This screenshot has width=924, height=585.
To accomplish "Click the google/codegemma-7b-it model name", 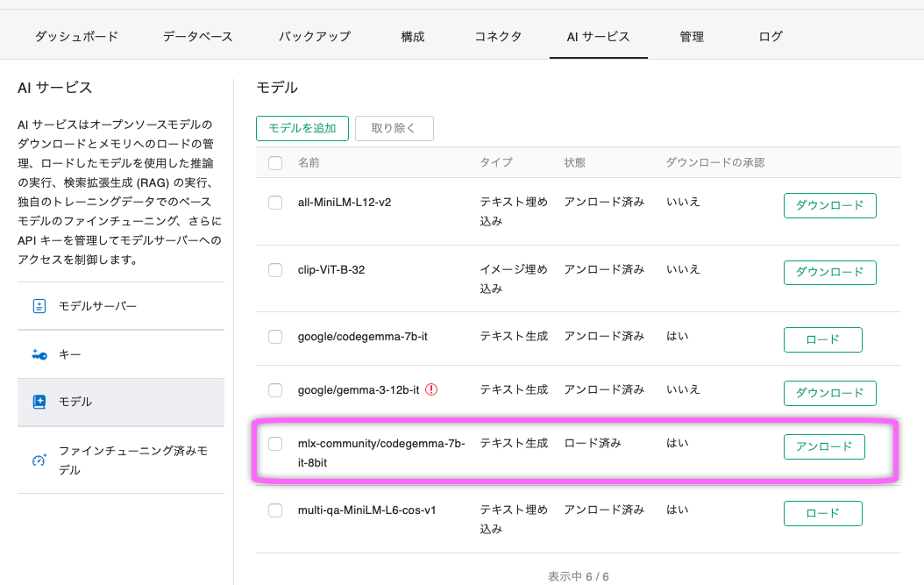I will tap(362, 337).
